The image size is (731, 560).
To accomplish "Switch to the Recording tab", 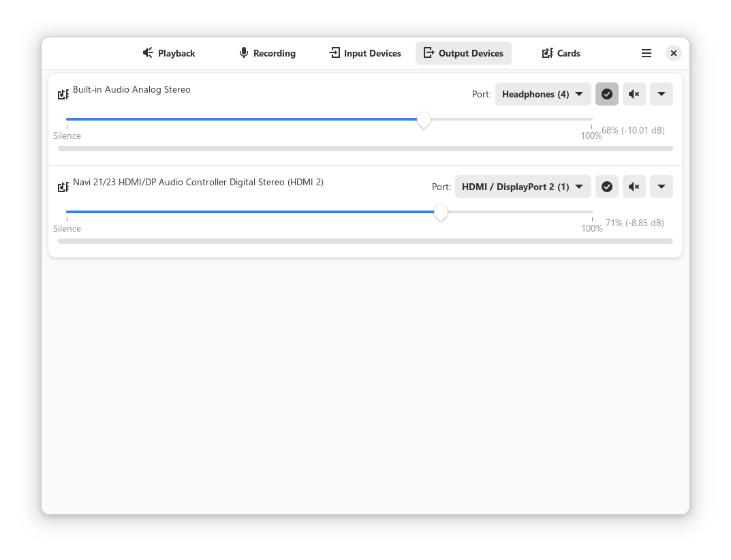I will click(267, 53).
